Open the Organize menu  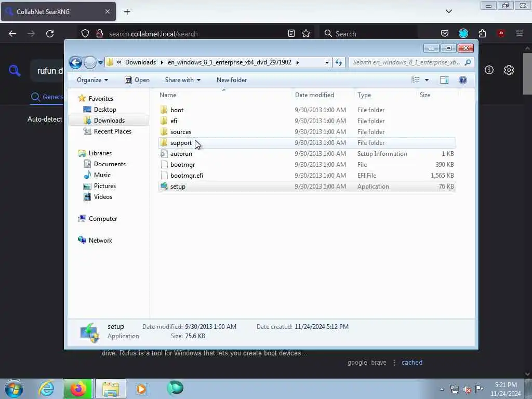[x=92, y=80]
